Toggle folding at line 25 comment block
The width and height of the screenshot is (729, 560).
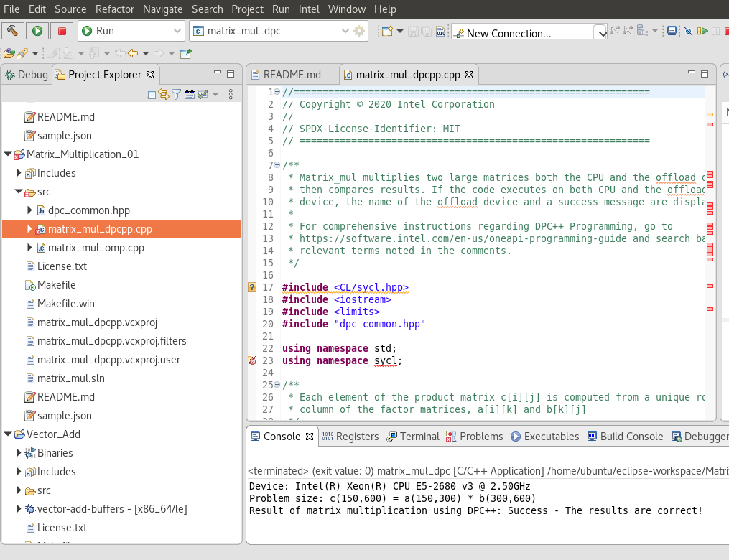click(277, 385)
